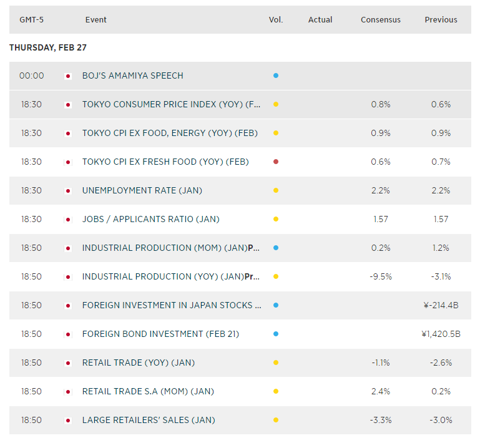Click consensus value 2.4% for Retail Trade S.A (MoM)
Image resolution: width=480 pixels, height=448 pixels.
click(381, 391)
